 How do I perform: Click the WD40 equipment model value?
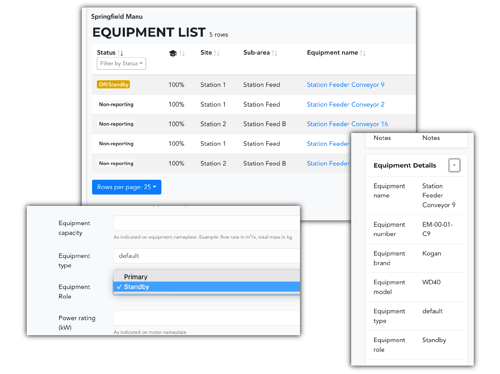431,282
